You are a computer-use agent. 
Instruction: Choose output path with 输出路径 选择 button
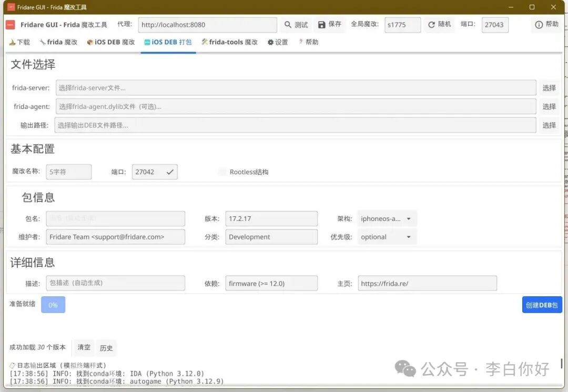549,125
